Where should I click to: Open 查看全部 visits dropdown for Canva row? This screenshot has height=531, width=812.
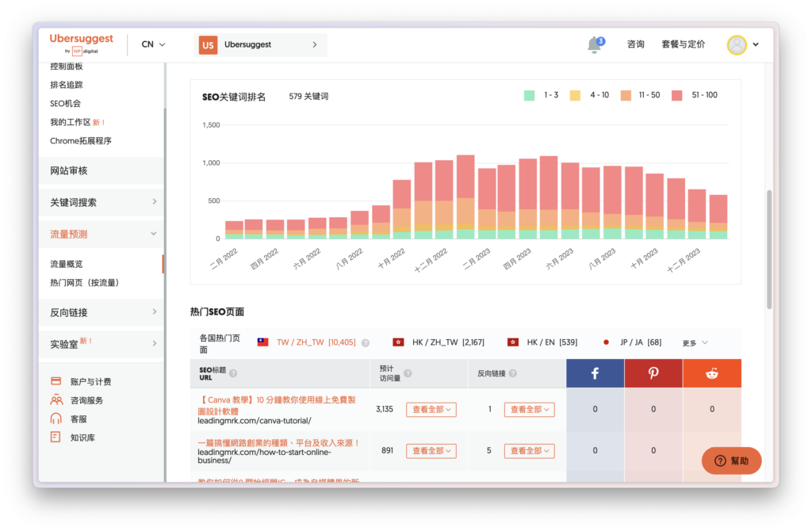(431, 410)
